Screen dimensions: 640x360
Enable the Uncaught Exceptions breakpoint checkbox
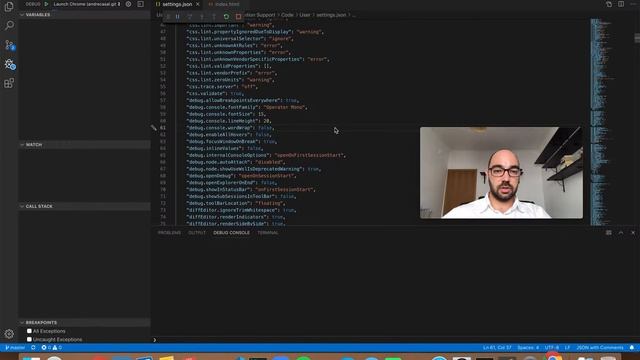point(29,339)
